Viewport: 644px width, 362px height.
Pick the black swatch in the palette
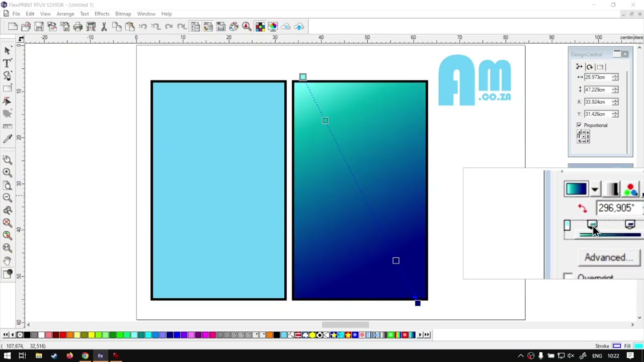point(27,335)
